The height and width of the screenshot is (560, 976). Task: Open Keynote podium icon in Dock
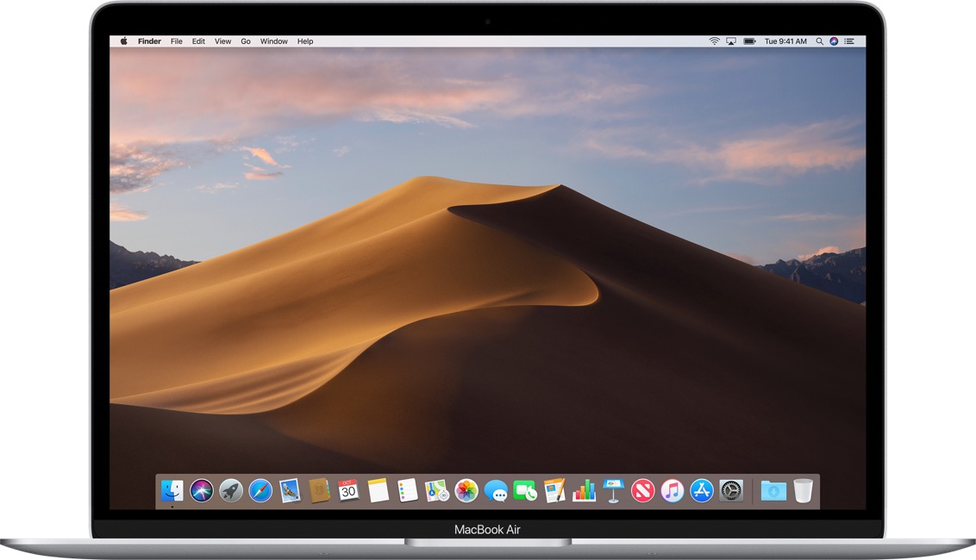(x=613, y=491)
